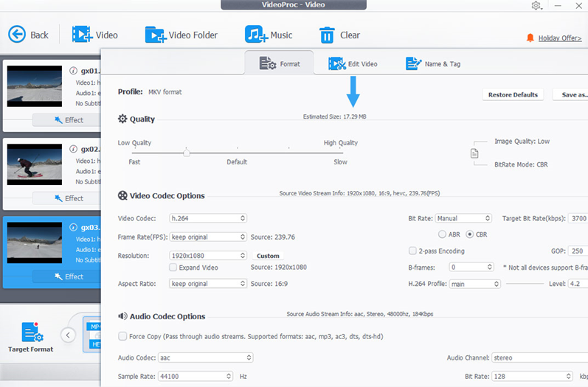Image resolution: width=588 pixels, height=387 pixels.
Task: Clear the list with the trash icon
Action: click(327, 35)
